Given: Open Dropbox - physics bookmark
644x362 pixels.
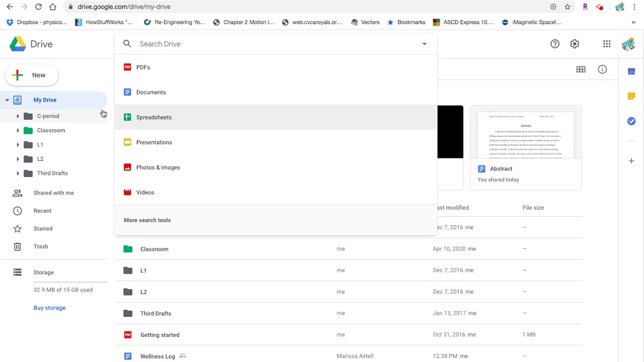Looking at the screenshot, I should click(x=36, y=22).
